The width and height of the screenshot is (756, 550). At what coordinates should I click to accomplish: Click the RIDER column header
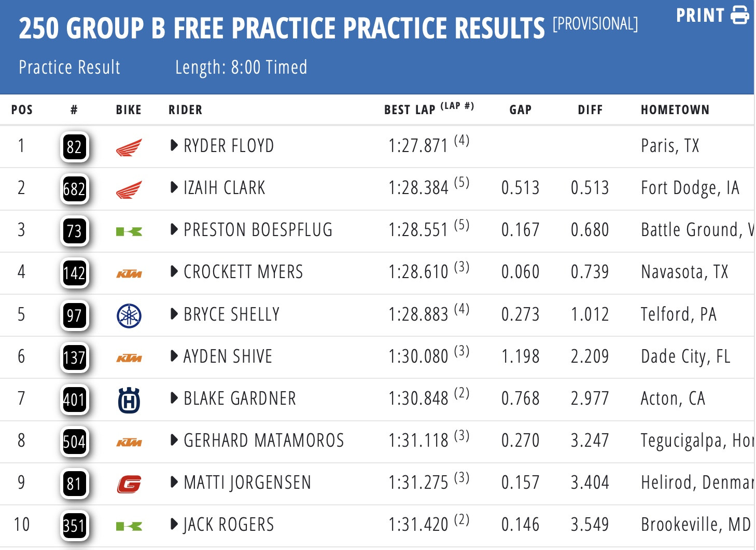[x=185, y=109]
